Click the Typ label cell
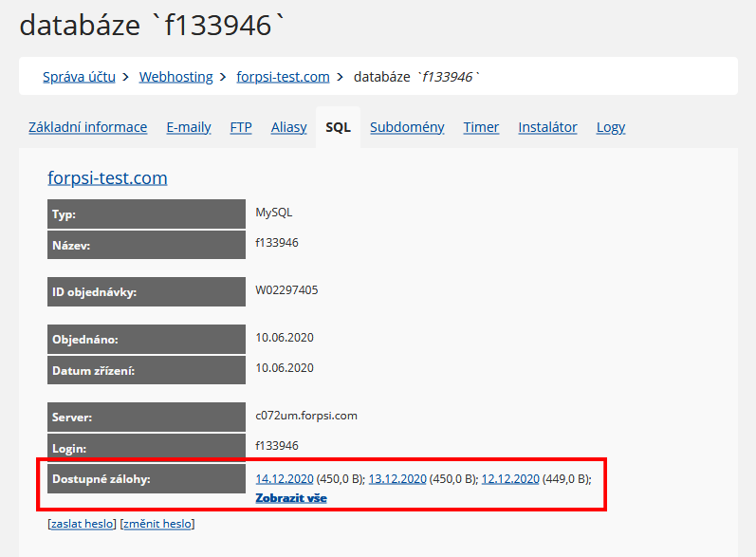 147,214
